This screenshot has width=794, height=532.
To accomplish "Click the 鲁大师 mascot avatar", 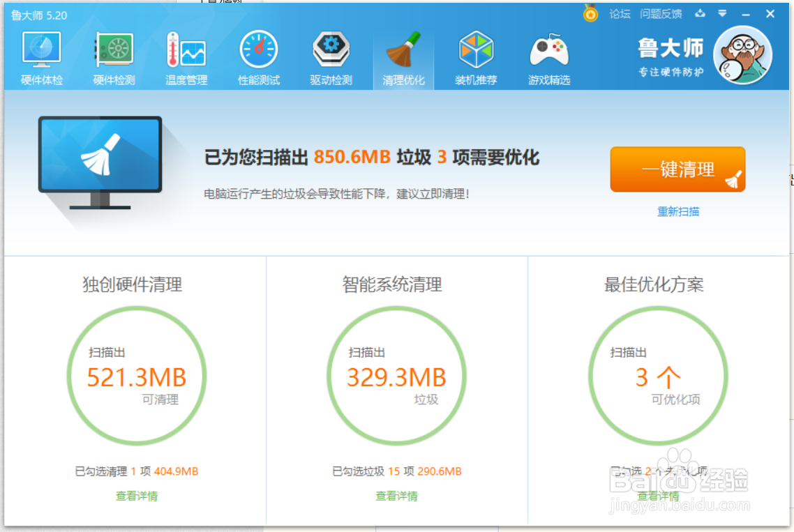I will click(743, 55).
